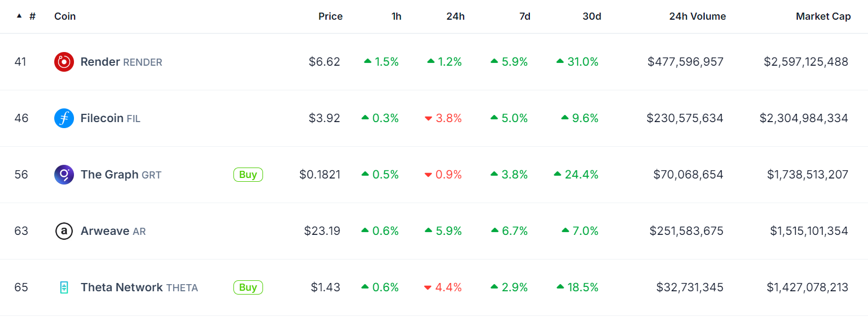
Task: Open the Filecoin FIL coin page
Action: coord(110,118)
